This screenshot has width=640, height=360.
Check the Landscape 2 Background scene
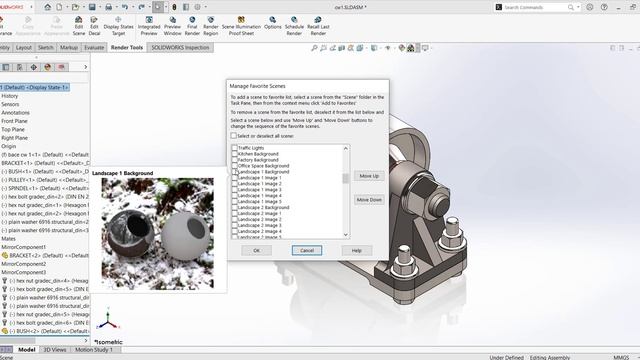234,207
